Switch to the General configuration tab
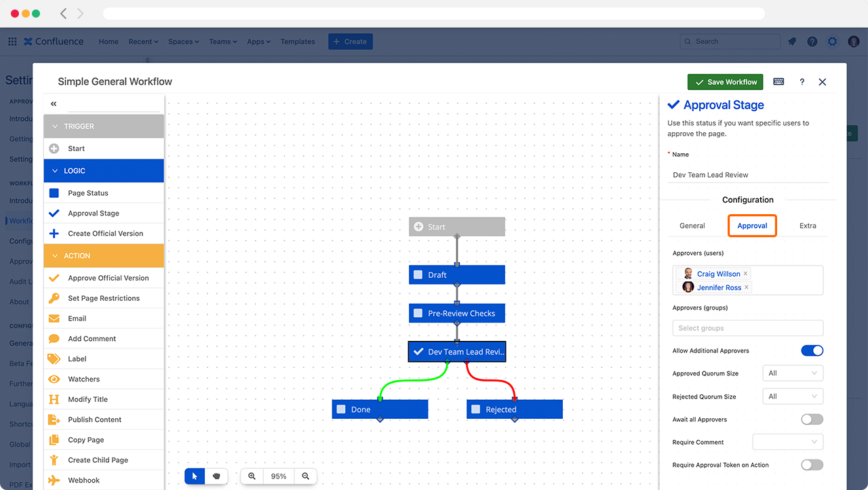This screenshot has width=868, height=490. [x=692, y=226]
